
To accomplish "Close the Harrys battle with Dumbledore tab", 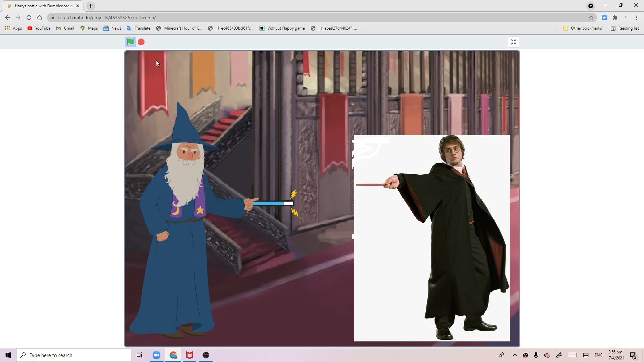I will 77,6.
